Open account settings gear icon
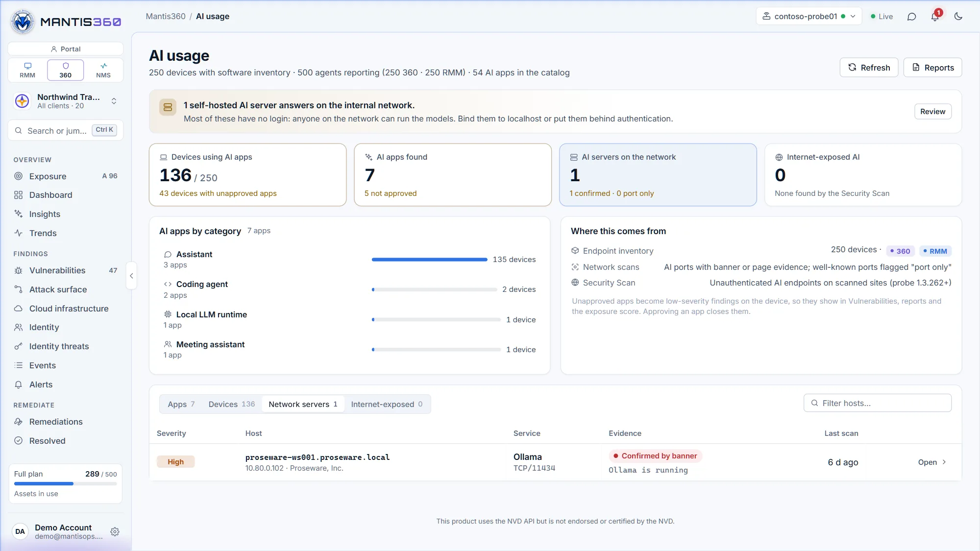 [x=115, y=532]
